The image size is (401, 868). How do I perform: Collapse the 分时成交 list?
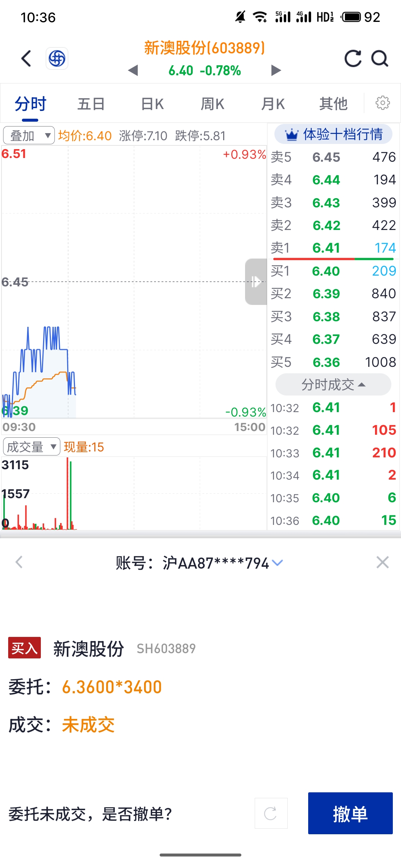pos(333,385)
